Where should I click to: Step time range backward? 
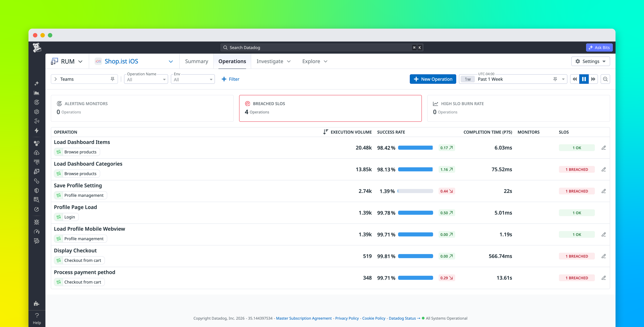tap(575, 79)
